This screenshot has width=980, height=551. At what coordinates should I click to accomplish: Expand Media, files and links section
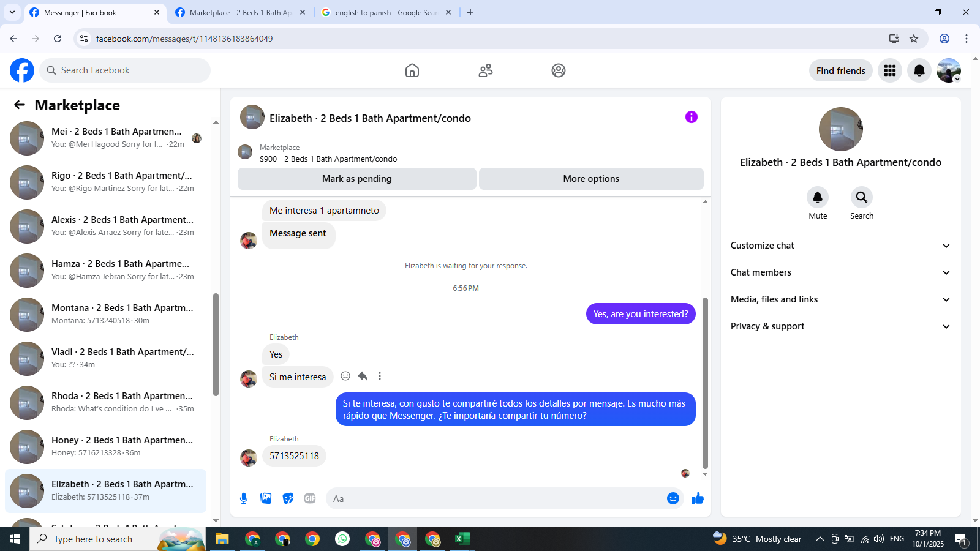coord(840,299)
